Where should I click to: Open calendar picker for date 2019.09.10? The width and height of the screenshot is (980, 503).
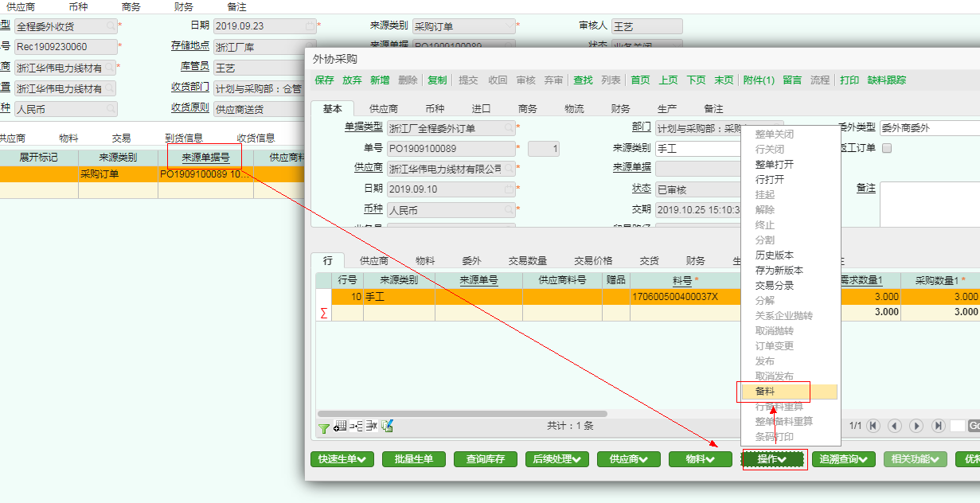[x=510, y=189]
